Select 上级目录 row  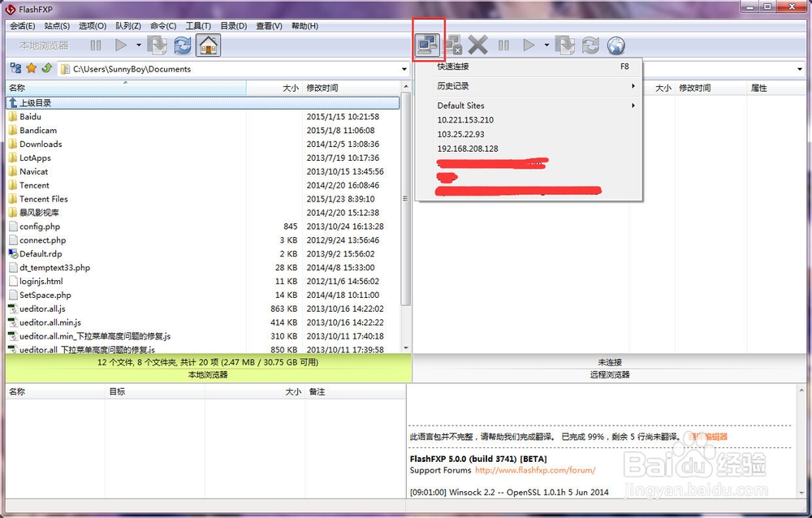(203, 102)
